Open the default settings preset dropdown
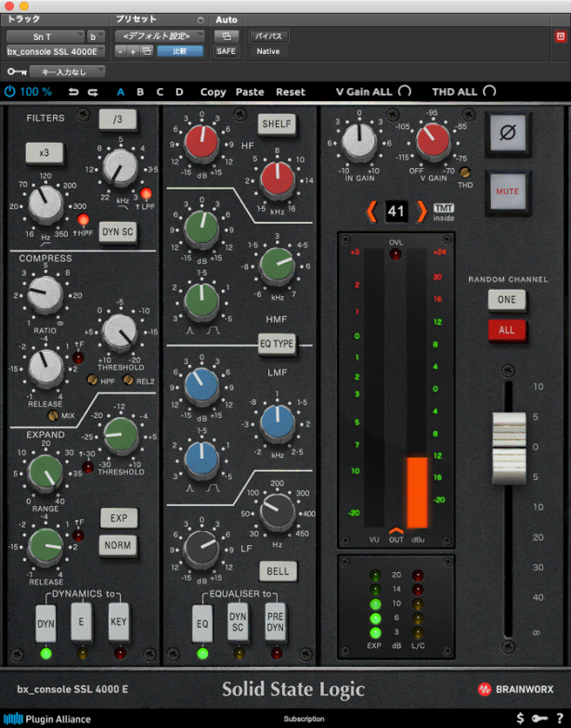The image size is (571, 728). (x=160, y=36)
